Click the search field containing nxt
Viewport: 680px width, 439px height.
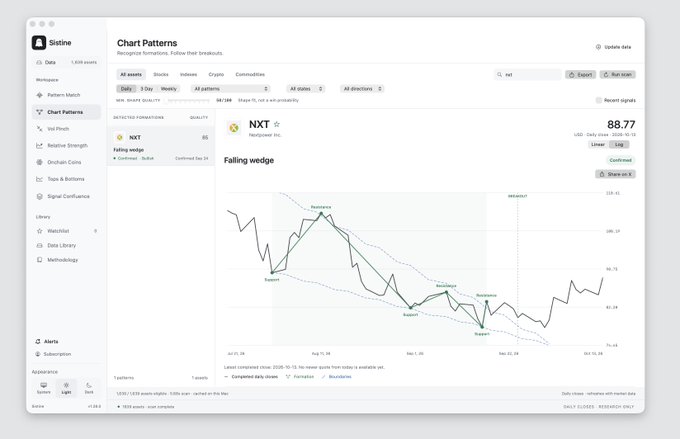click(x=528, y=75)
